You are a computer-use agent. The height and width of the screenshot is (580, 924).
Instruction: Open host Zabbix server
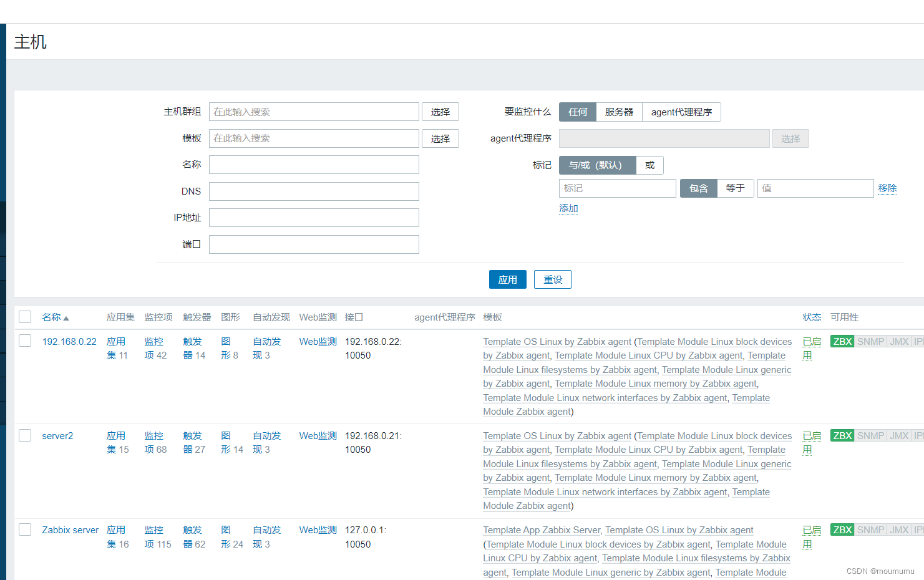pos(71,529)
